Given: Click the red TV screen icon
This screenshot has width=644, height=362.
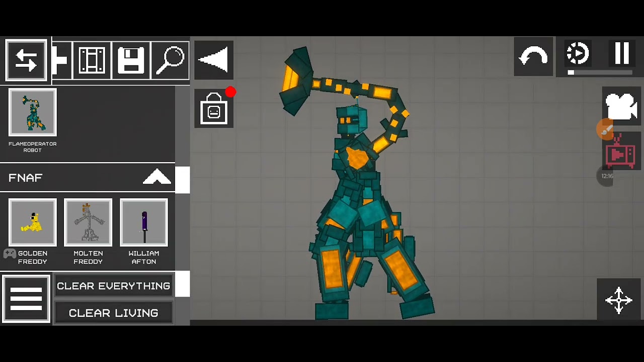Looking at the screenshot, I should (621, 152).
